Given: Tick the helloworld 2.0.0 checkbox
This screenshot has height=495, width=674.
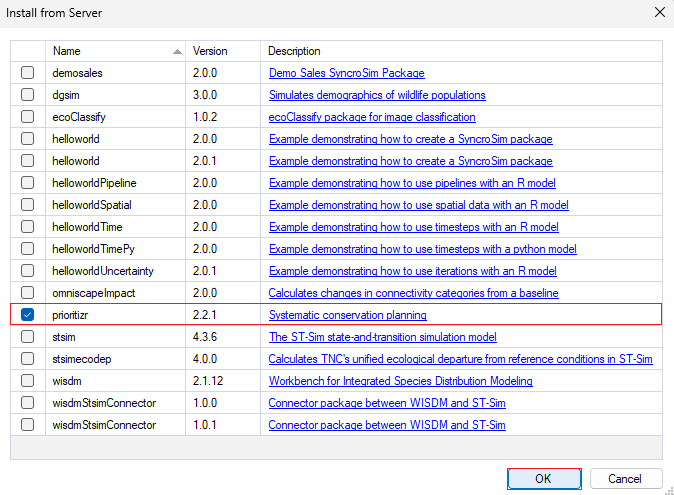Looking at the screenshot, I should (28, 138).
